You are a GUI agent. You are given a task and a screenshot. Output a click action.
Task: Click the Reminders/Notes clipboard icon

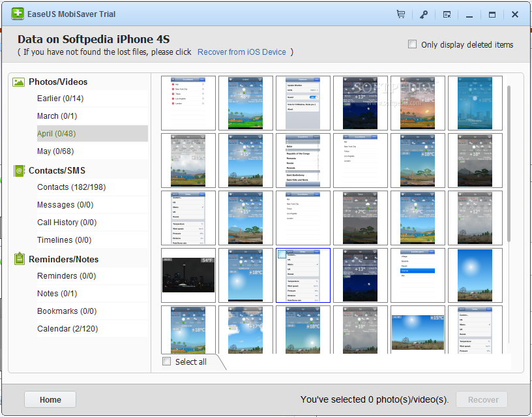pos(18,259)
